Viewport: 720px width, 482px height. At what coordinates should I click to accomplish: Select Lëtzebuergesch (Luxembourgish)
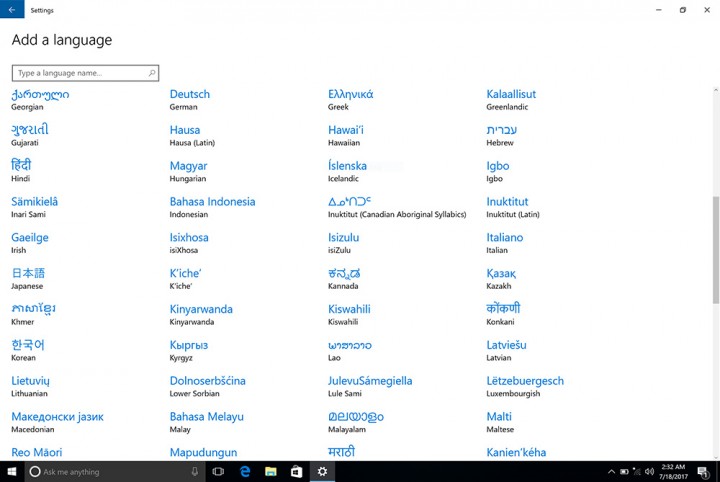[x=525, y=386]
